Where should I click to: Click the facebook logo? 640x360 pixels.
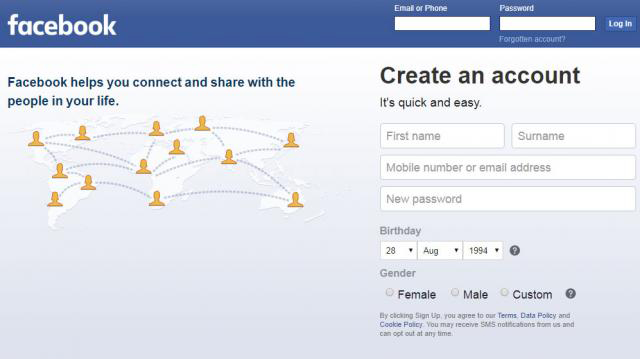62,25
